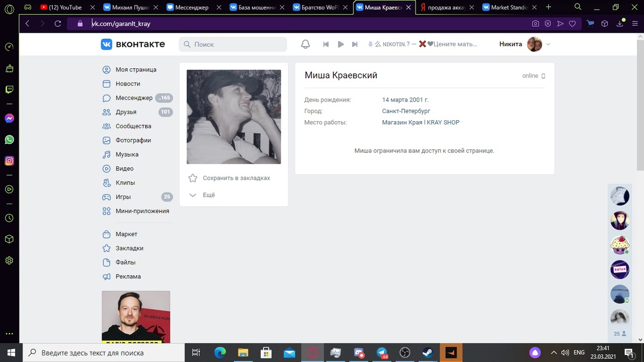644x362 pixels.
Task: Play the current music track
Action: (x=341, y=44)
